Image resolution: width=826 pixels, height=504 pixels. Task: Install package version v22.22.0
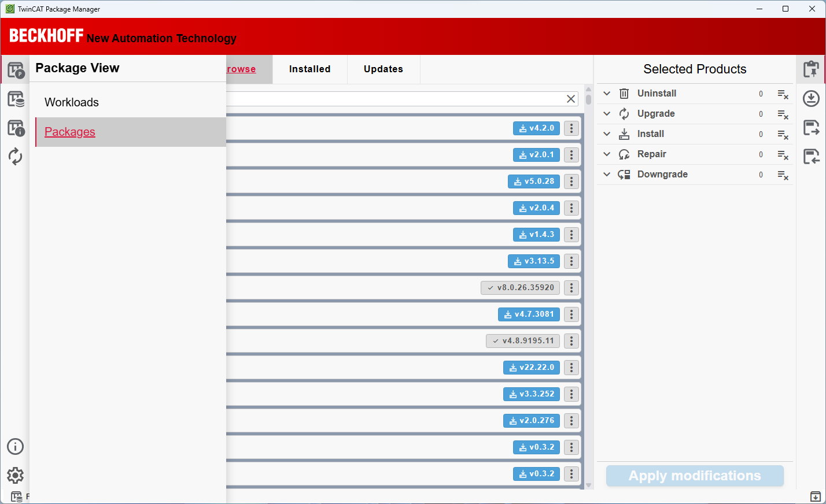point(532,368)
